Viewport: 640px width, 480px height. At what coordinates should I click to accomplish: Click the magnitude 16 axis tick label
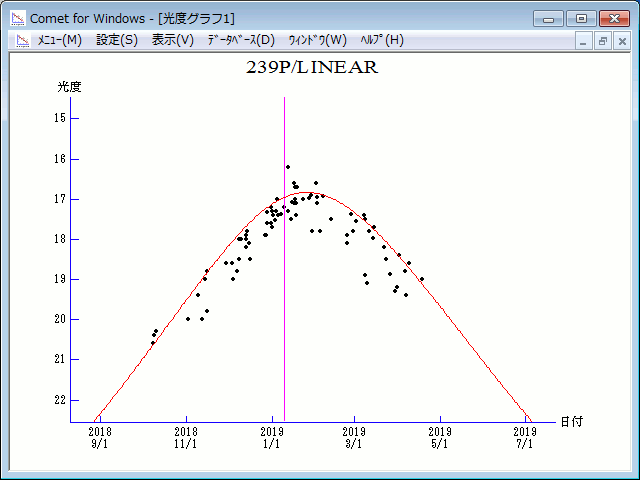click(x=60, y=159)
